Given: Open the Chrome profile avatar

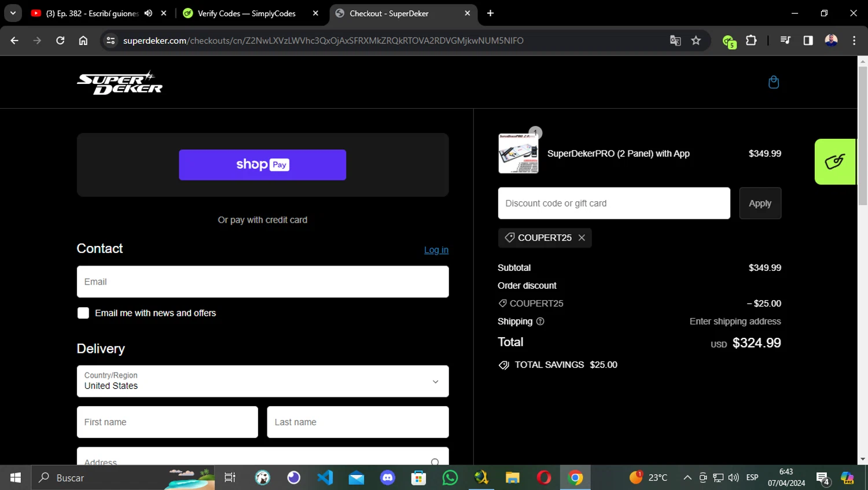Looking at the screenshot, I should (832, 40).
